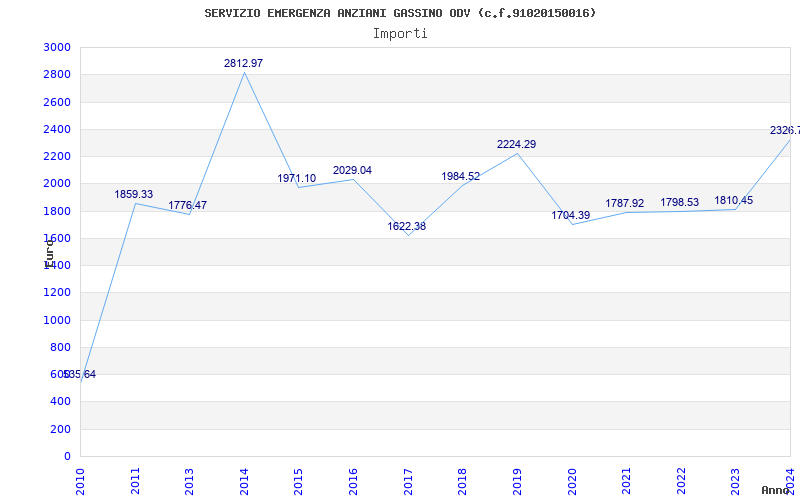Click the 2200 y-axis tick label
The height and width of the screenshot is (500, 800).
coord(57,156)
